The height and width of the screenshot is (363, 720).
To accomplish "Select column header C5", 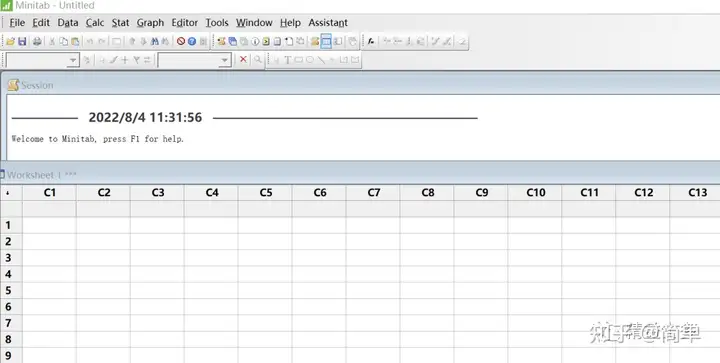I will [266, 193].
